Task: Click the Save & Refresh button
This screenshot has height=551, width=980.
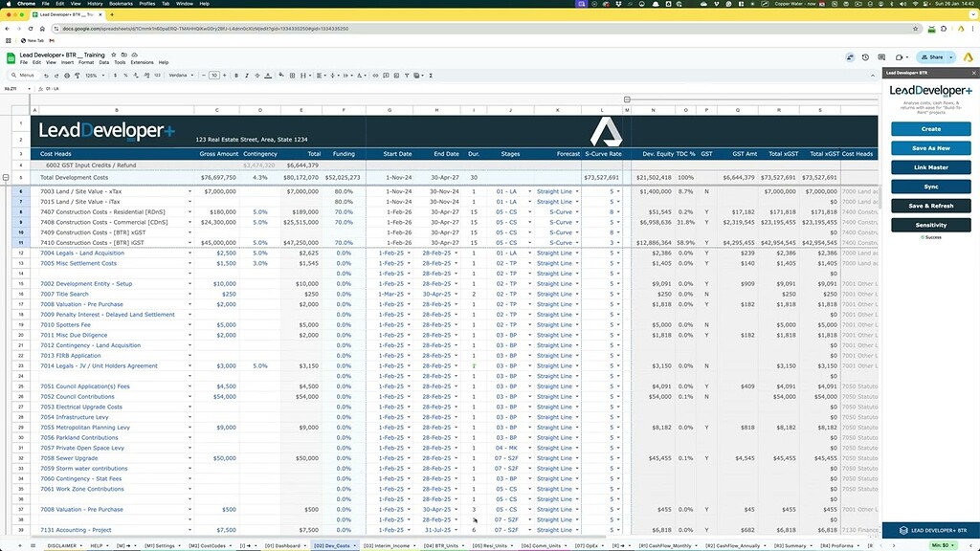Action: click(x=930, y=205)
